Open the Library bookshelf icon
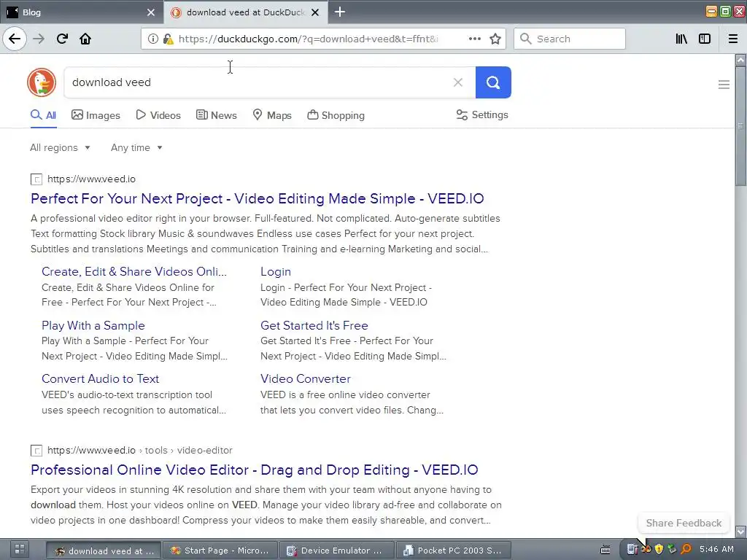This screenshot has height=560, width=747. (681, 39)
